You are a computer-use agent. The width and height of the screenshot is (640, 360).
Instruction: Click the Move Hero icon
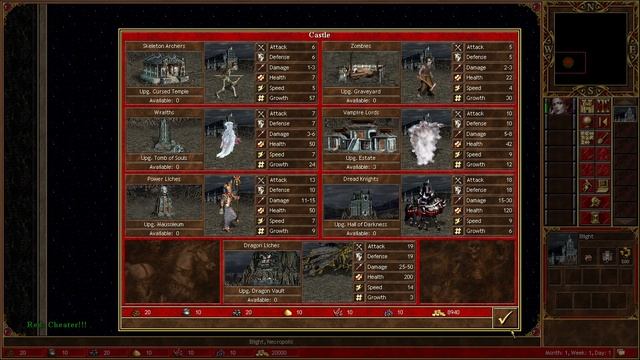point(587,138)
